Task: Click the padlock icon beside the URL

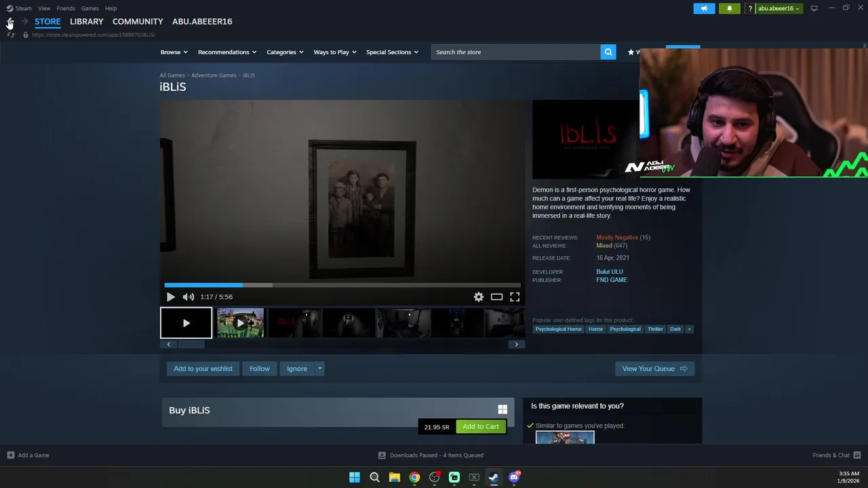Action: [x=26, y=35]
